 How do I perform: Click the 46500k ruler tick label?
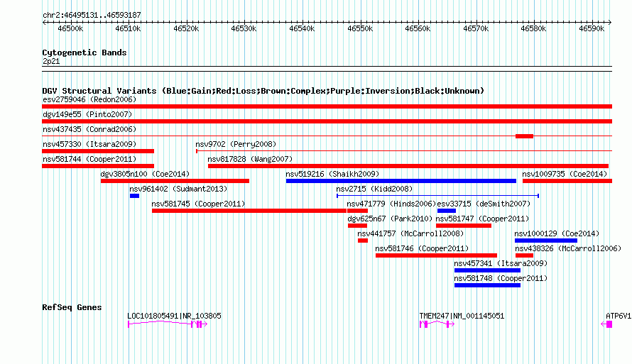pos(70,28)
